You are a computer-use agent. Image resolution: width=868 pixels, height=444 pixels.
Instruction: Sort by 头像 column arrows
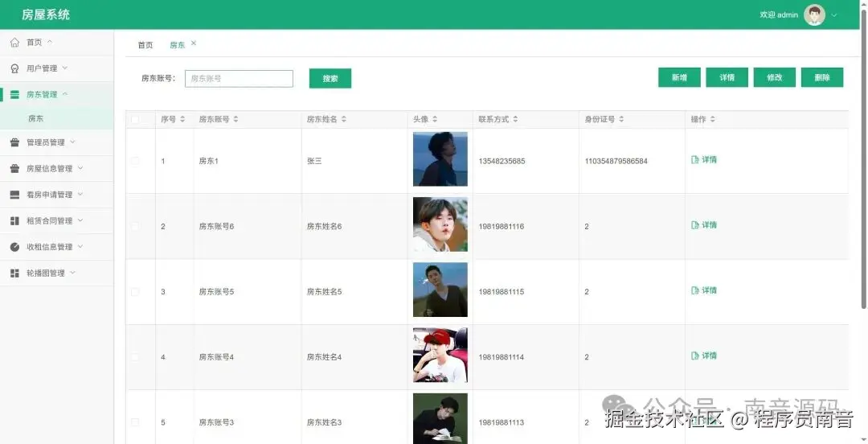435,119
